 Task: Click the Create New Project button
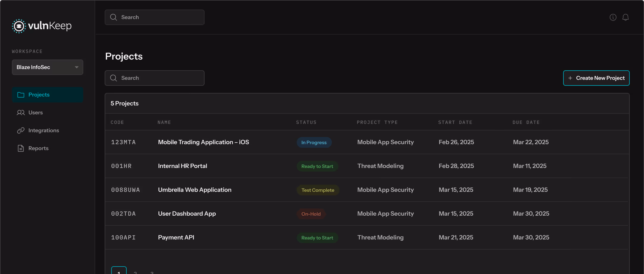point(596,78)
